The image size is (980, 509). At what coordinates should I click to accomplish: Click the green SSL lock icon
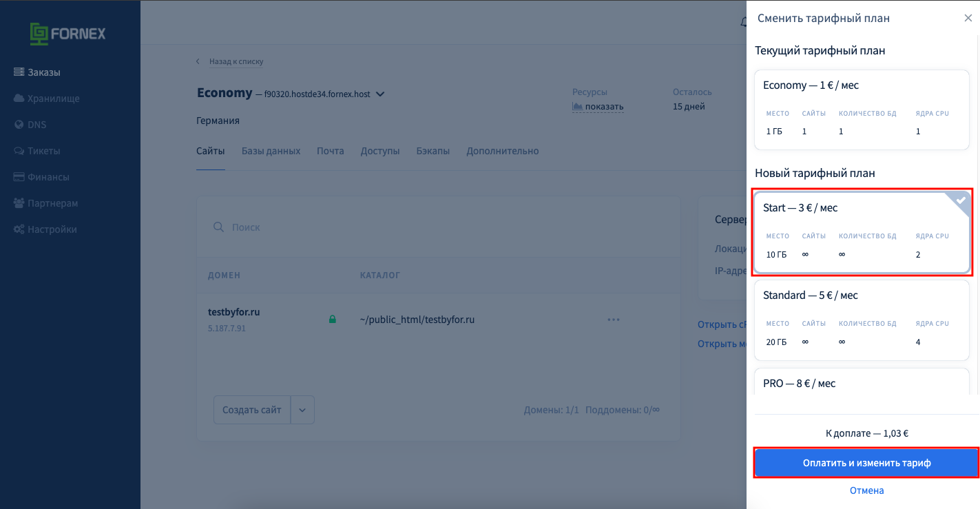(333, 320)
